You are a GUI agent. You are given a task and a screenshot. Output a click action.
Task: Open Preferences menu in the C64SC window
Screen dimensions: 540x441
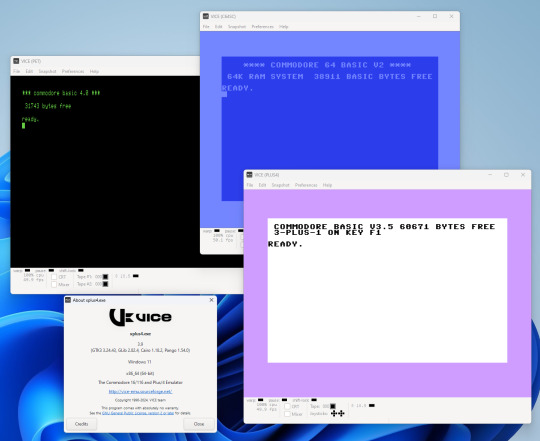point(262,27)
